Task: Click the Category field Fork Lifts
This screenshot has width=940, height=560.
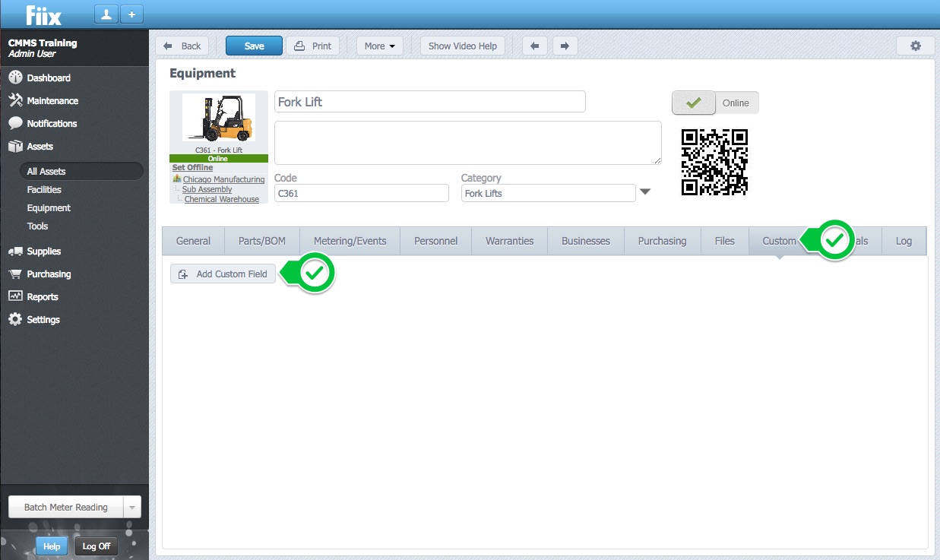Action: click(x=548, y=193)
